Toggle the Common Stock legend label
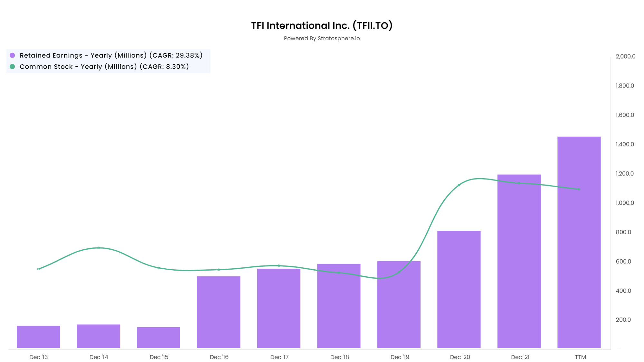Screen dimensions: 644x362 pyautogui.click(x=104, y=67)
